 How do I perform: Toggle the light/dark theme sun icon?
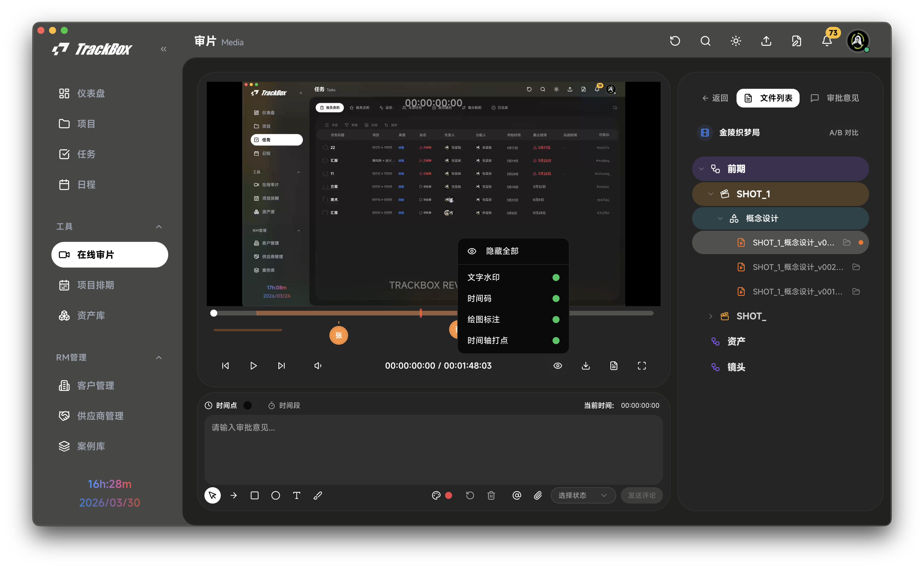tap(736, 41)
